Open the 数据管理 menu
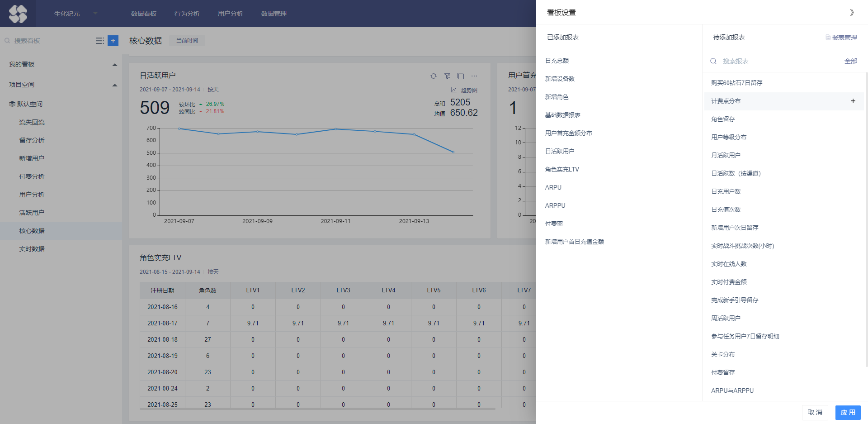Screen dimensions: 868x424 (274, 14)
